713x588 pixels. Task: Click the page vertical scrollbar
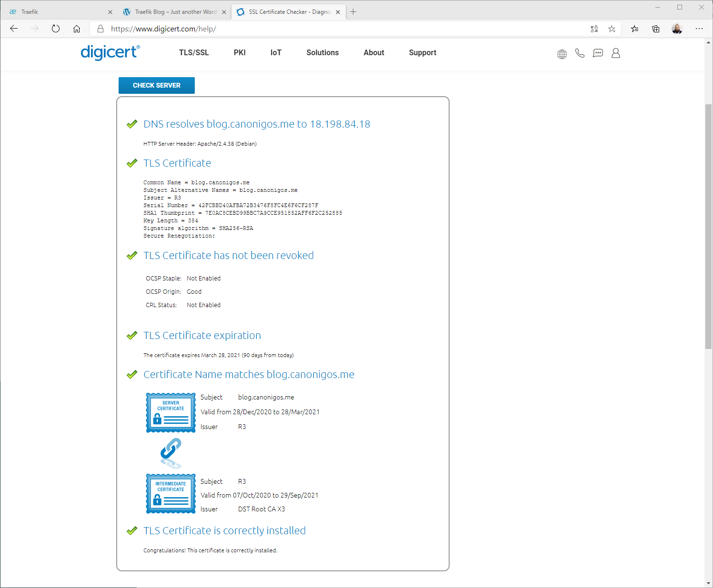[708, 226]
